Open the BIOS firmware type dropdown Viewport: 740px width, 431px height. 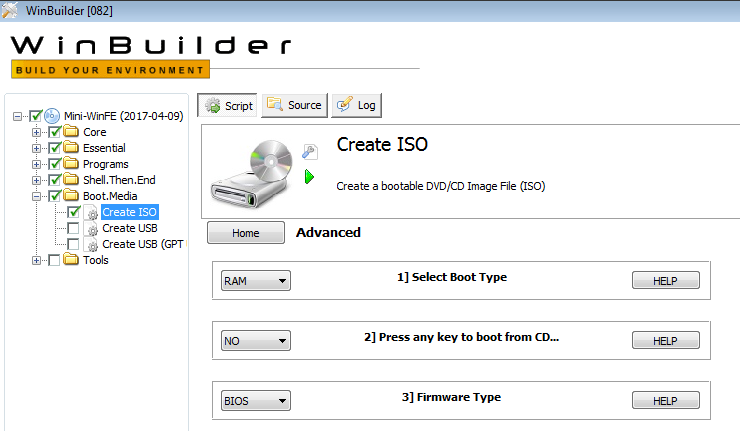(x=255, y=401)
